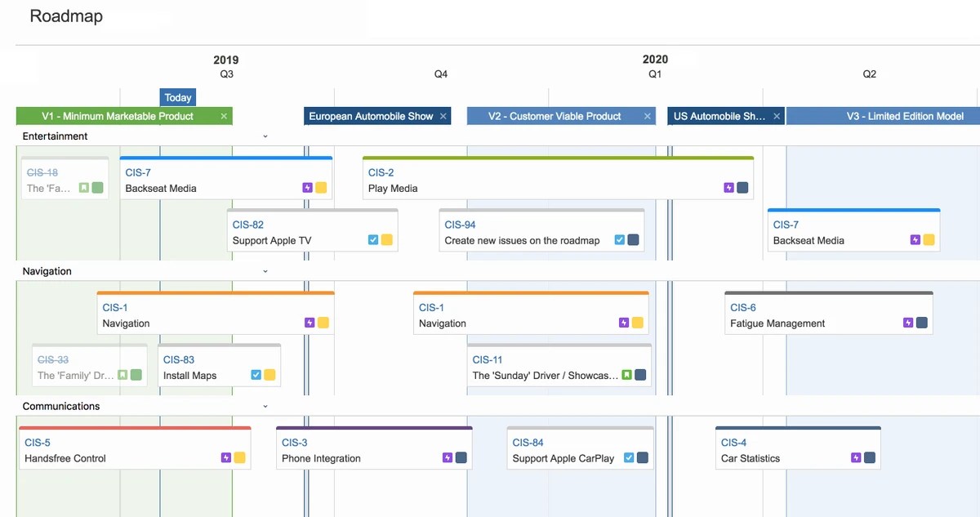The height and width of the screenshot is (517, 980).
Task: Click the epic icon on Fatigue Management card
Action: point(908,323)
